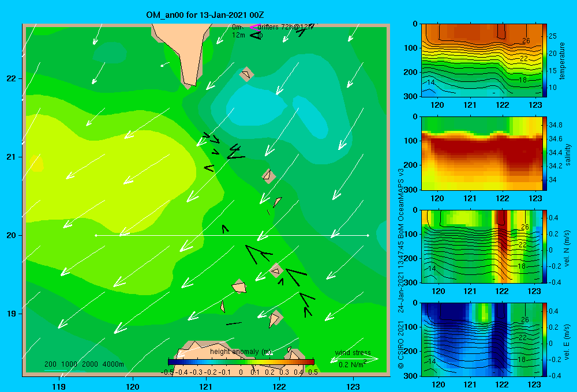Click the 'height anomaly (m)' label

pos(241,352)
